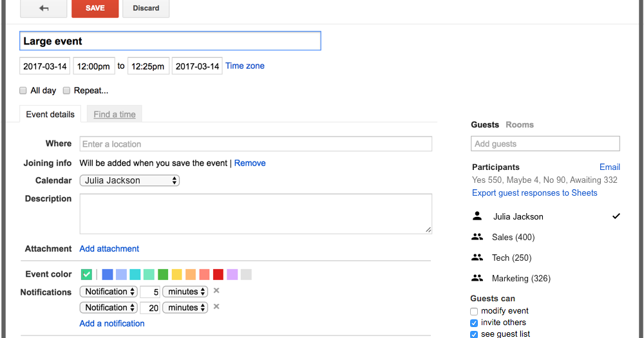Click the Add guests input field

[545, 144]
